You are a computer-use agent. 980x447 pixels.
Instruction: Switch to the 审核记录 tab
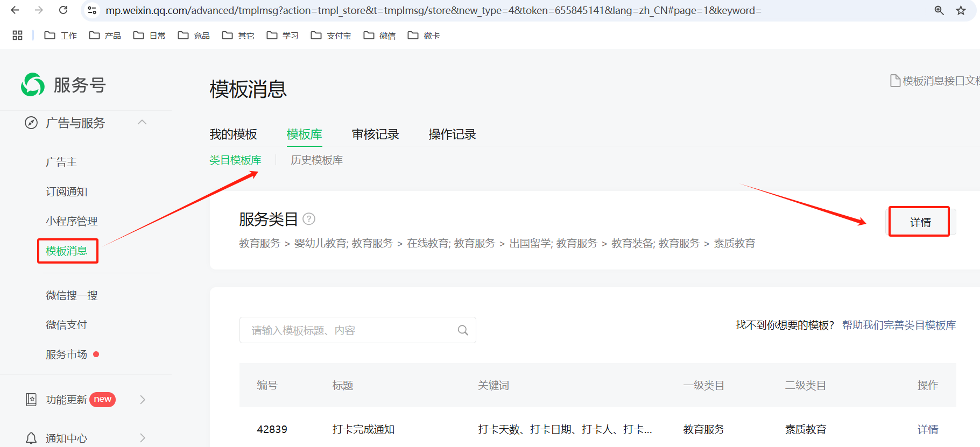[375, 134]
